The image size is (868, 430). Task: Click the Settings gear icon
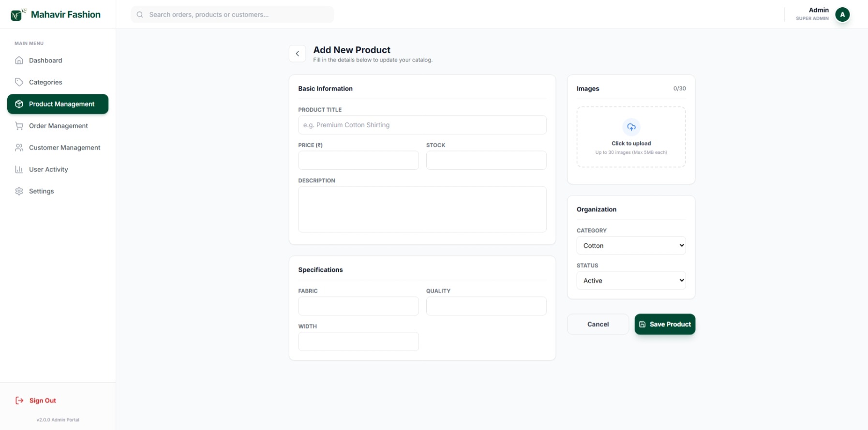pos(19,191)
